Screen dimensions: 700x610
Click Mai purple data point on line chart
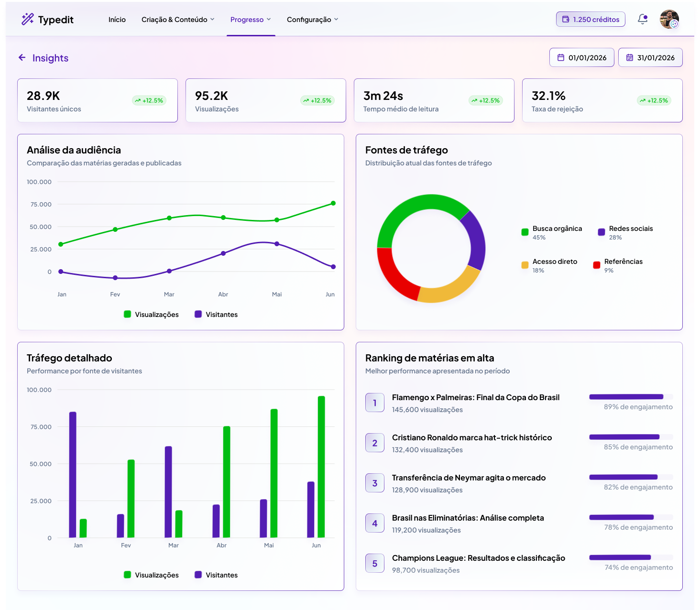pyautogui.click(x=277, y=244)
